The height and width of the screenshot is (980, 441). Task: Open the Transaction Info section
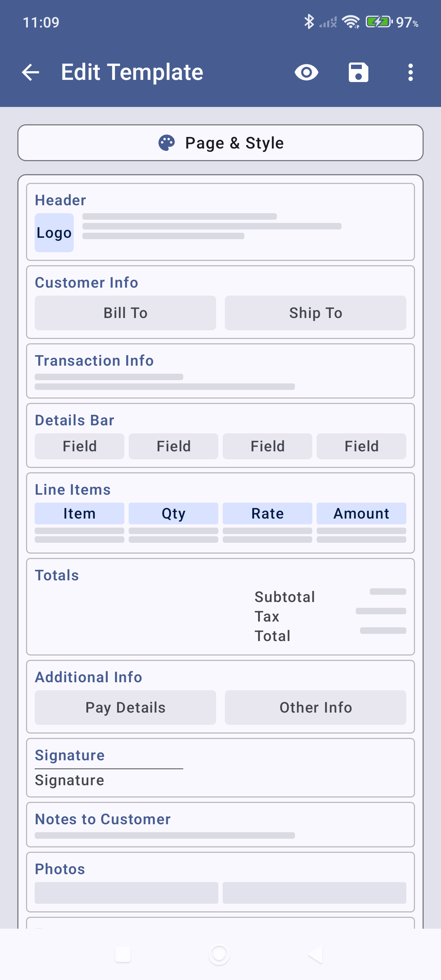220,370
